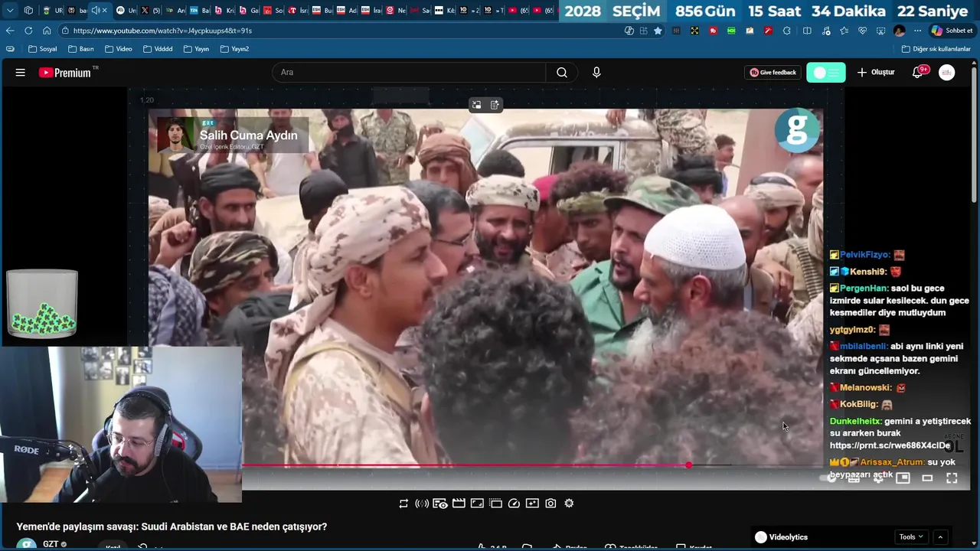Switch to the X (5) browser tab
Screen dimensions: 980x551
[x=151, y=10]
